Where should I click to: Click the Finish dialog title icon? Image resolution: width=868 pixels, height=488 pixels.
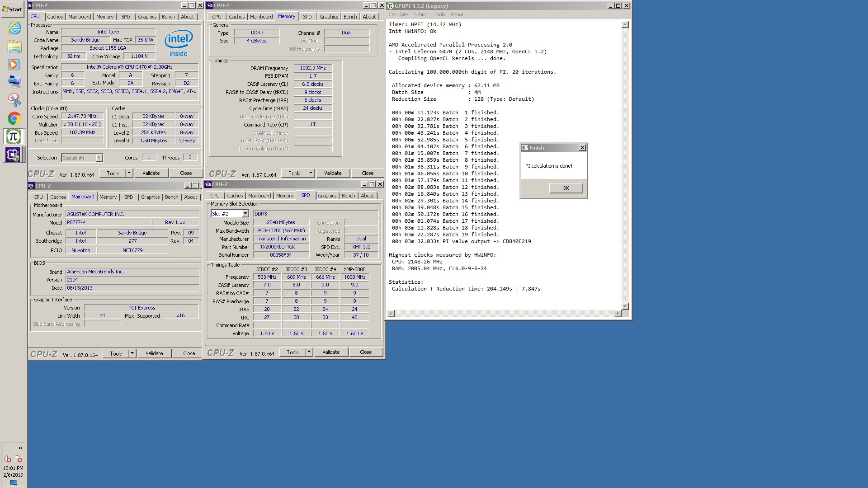525,148
